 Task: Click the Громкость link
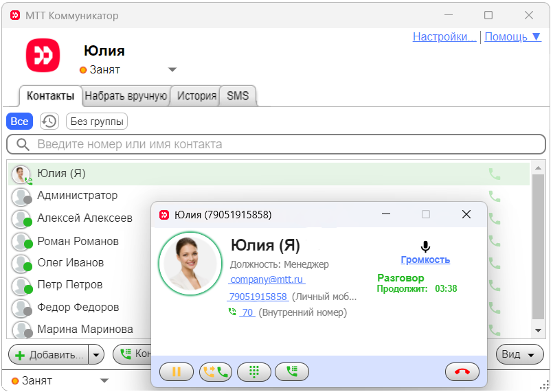[425, 260]
